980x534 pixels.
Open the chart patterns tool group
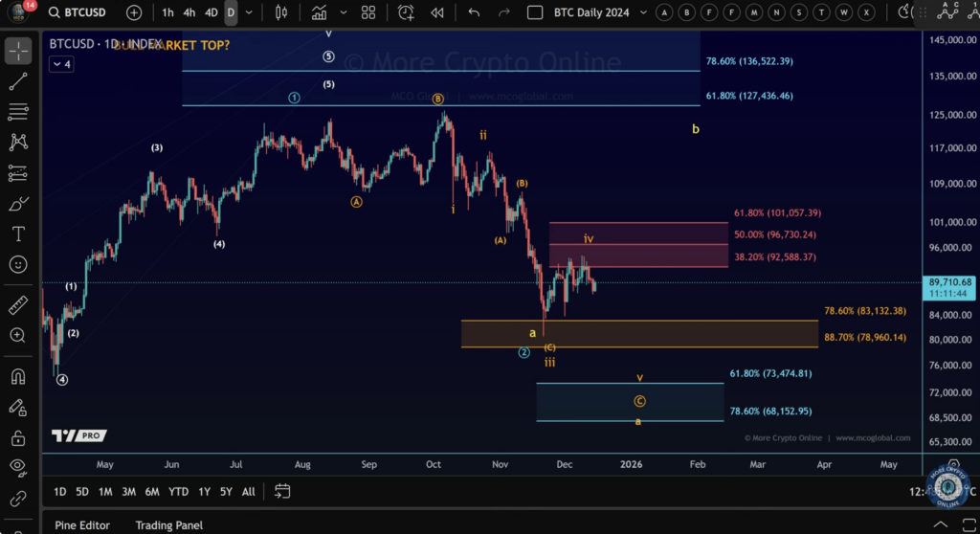(18, 142)
